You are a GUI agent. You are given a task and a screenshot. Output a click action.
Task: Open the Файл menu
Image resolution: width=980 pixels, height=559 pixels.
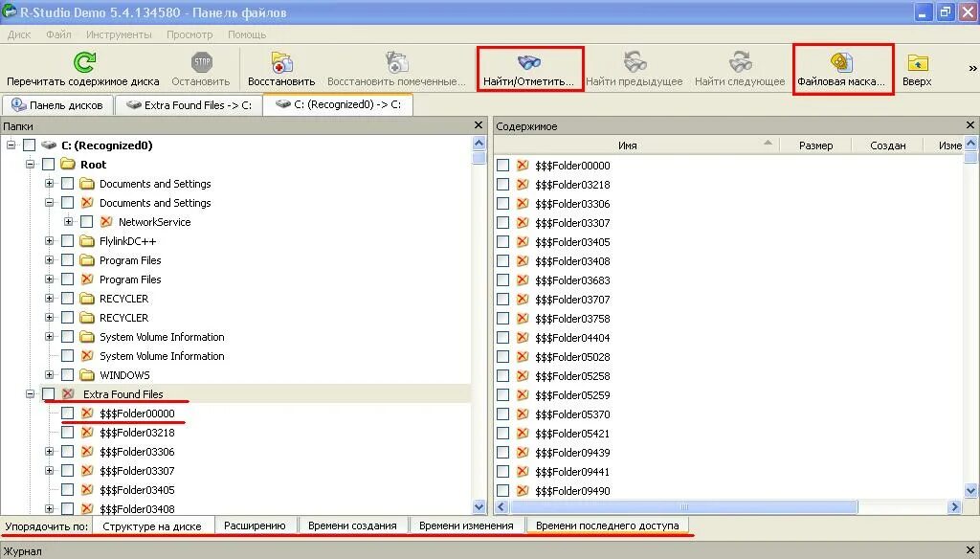pos(58,34)
